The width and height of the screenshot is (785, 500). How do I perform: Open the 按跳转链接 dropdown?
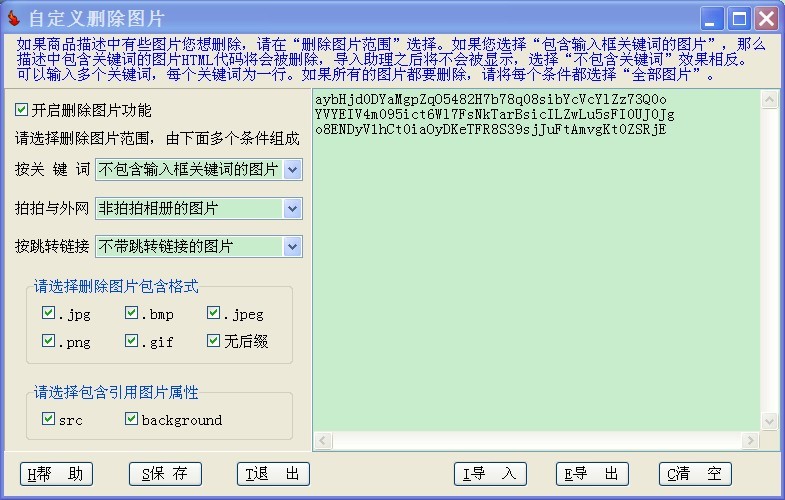click(292, 246)
